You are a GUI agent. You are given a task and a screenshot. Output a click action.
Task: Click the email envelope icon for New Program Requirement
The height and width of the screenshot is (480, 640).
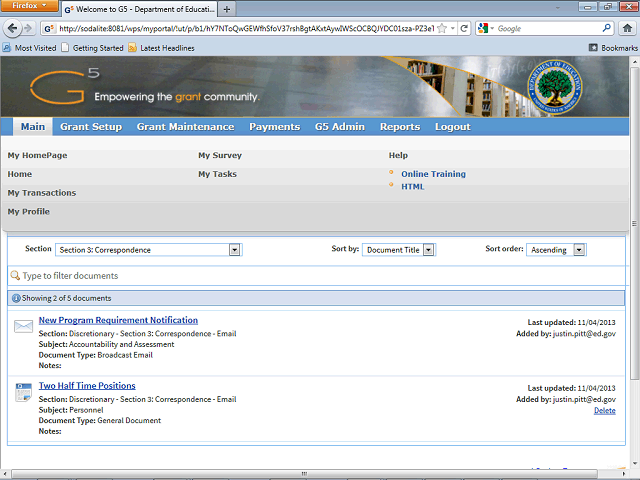point(23,326)
